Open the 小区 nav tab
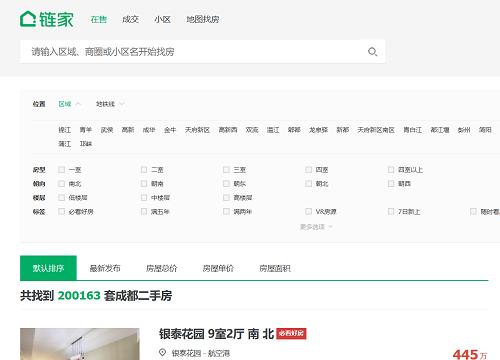The height and width of the screenshot is (360, 500). pyautogui.click(x=162, y=19)
